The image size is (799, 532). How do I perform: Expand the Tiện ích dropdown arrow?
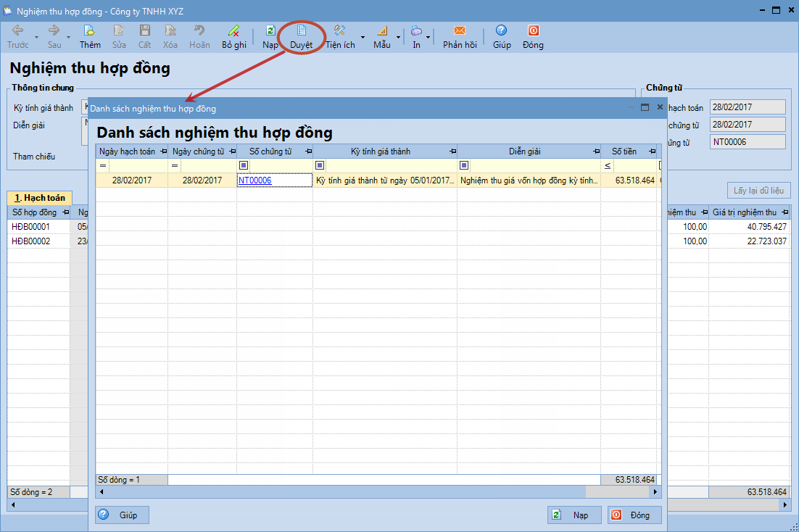pos(363,37)
